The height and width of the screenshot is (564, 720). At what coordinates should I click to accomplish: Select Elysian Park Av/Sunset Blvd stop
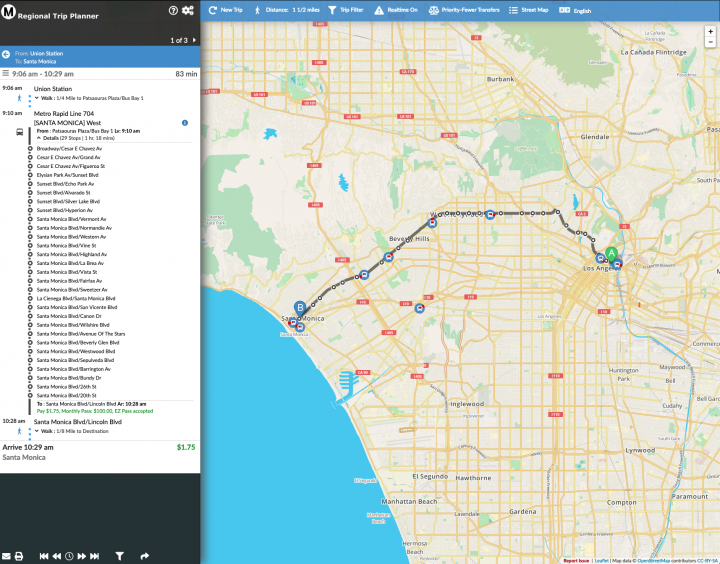point(68,175)
